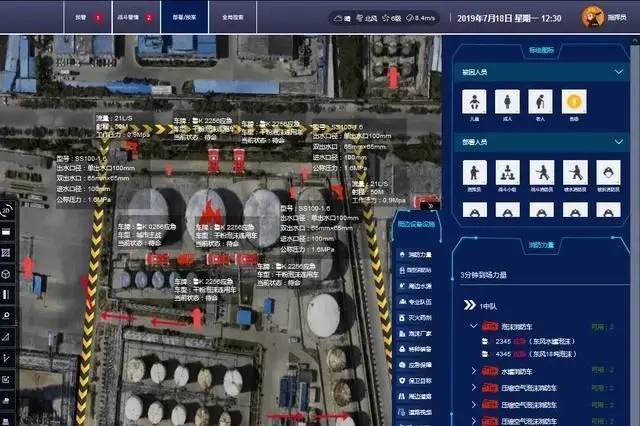Click the 8.4m/s wind speed indicator
Screen dimensions: 640x426
click(420, 18)
